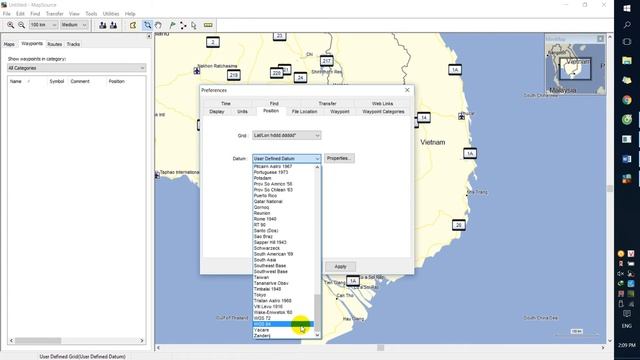Viewport: 640px width, 360px height.
Task: Click the Apply button
Action: pyautogui.click(x=340, y=267)
